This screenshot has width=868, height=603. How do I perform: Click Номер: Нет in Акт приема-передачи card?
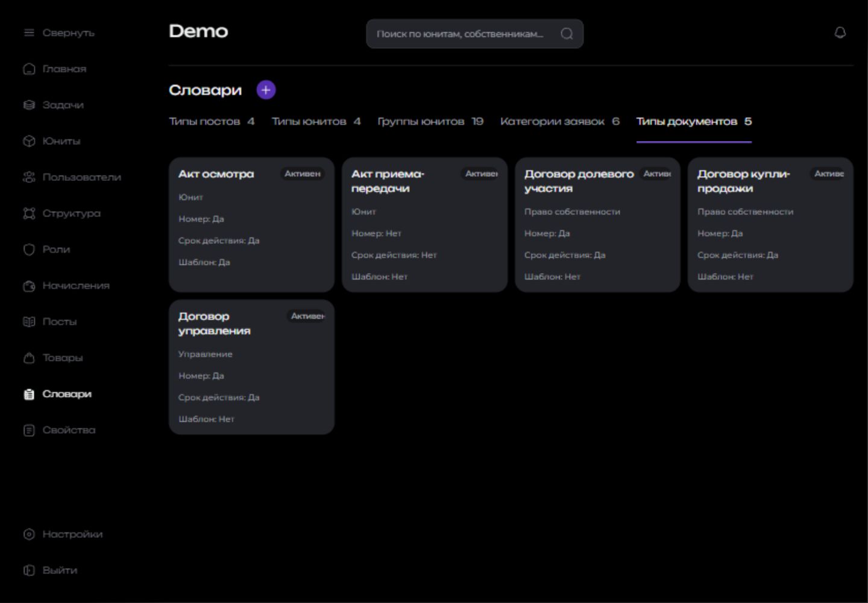376,233
